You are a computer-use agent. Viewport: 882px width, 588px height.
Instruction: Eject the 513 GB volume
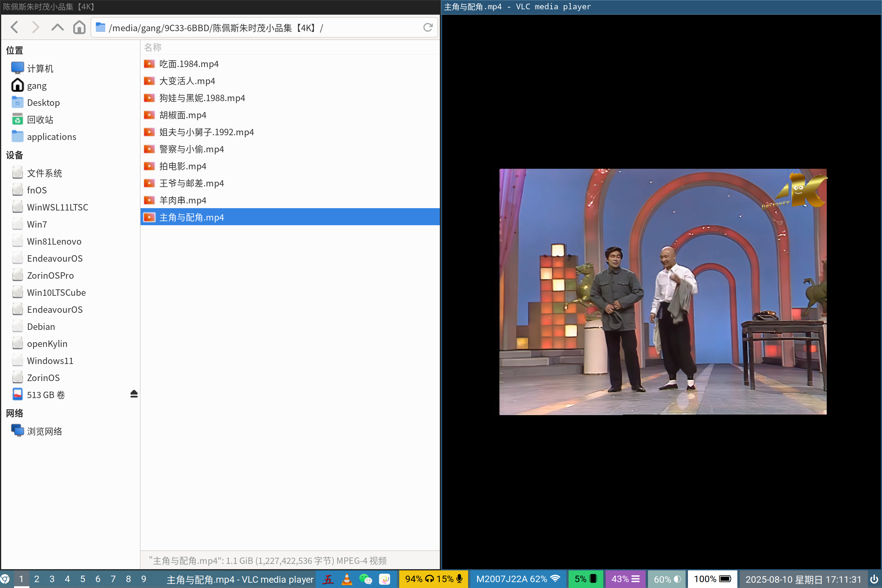(134, 394)
